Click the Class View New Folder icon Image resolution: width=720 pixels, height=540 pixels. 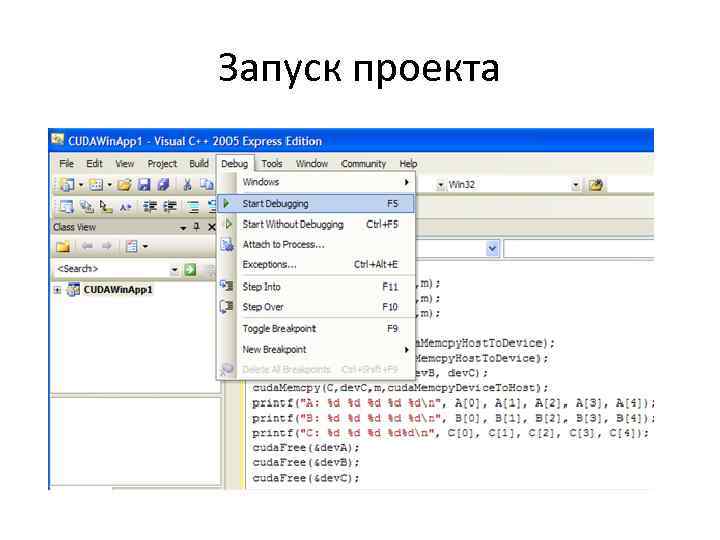[63, 247]
